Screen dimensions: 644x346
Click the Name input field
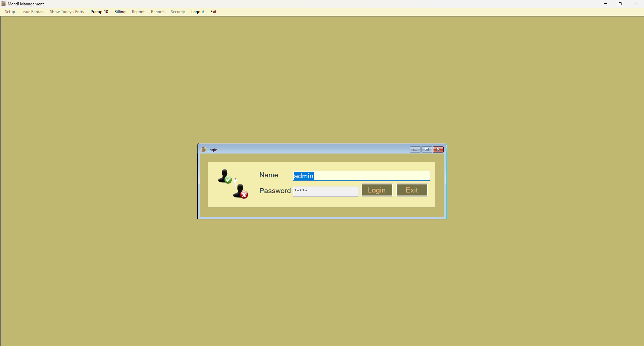361,176
